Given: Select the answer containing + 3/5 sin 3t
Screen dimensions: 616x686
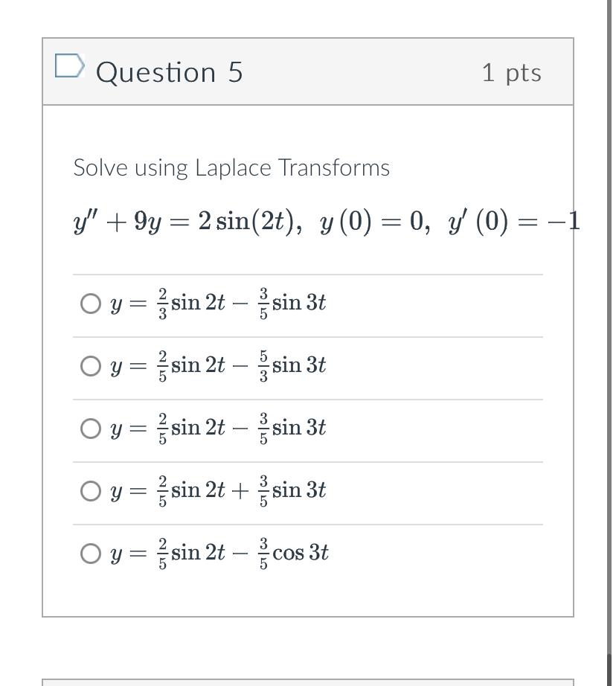Looking at the screenshot, I should point(92,490).
